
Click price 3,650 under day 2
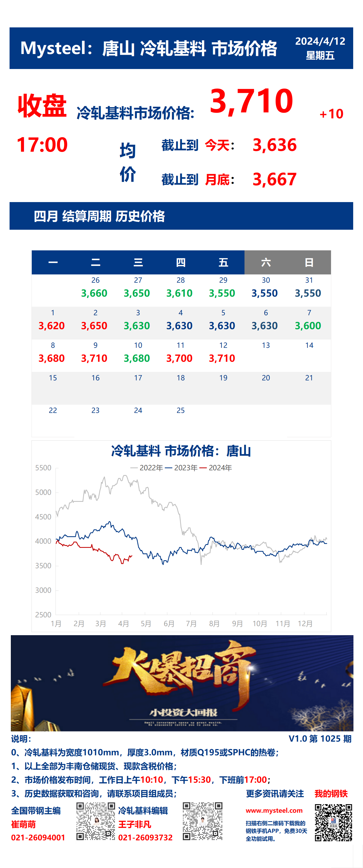pos(94,326)
